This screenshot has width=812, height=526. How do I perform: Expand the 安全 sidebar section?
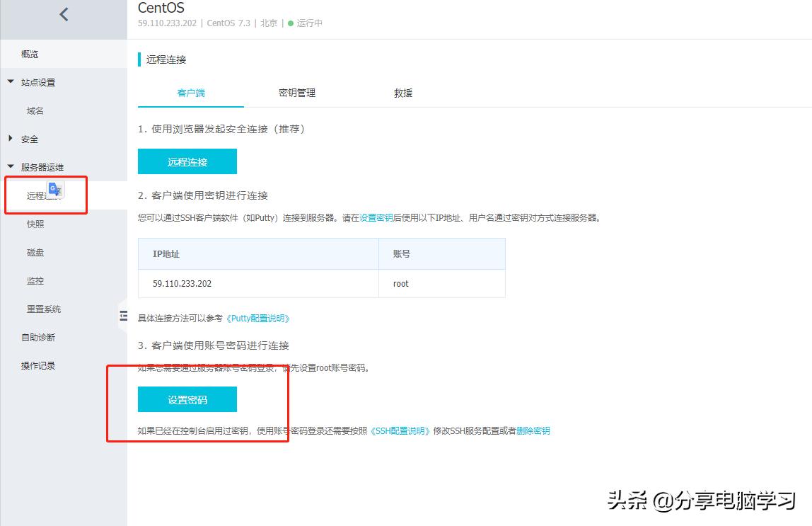click(x=28, y=139)
